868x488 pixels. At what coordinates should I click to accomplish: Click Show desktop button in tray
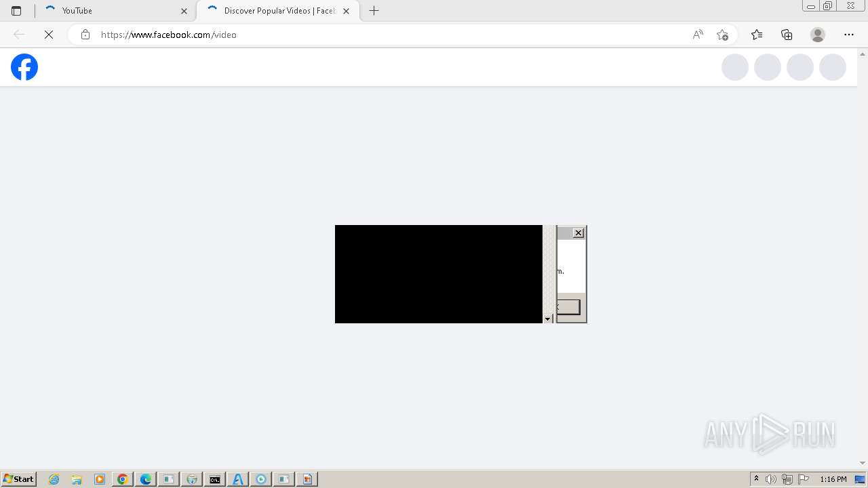[x=861, y=479]
